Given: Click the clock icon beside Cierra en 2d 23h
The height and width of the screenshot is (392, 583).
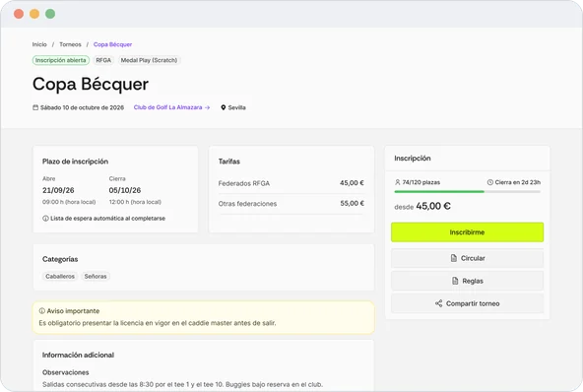Looking at the screenshot, I should pos(490,182).
